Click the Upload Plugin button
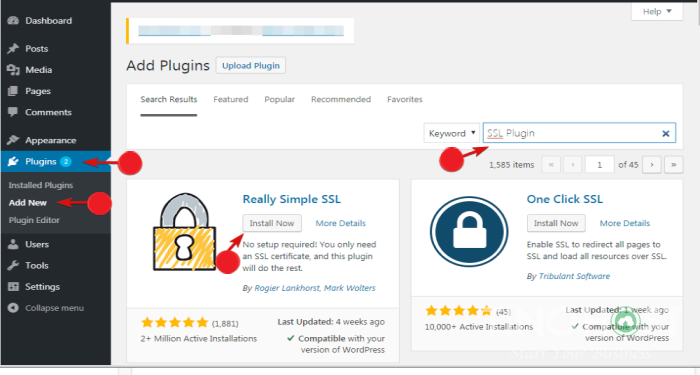Screen dimensions: 700x375 pos(251,66)
